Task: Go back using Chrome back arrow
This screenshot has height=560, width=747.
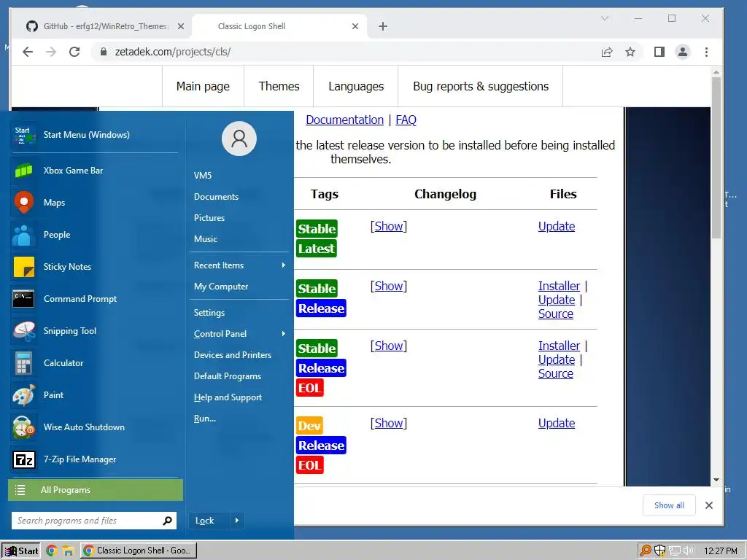Action: 28,52
